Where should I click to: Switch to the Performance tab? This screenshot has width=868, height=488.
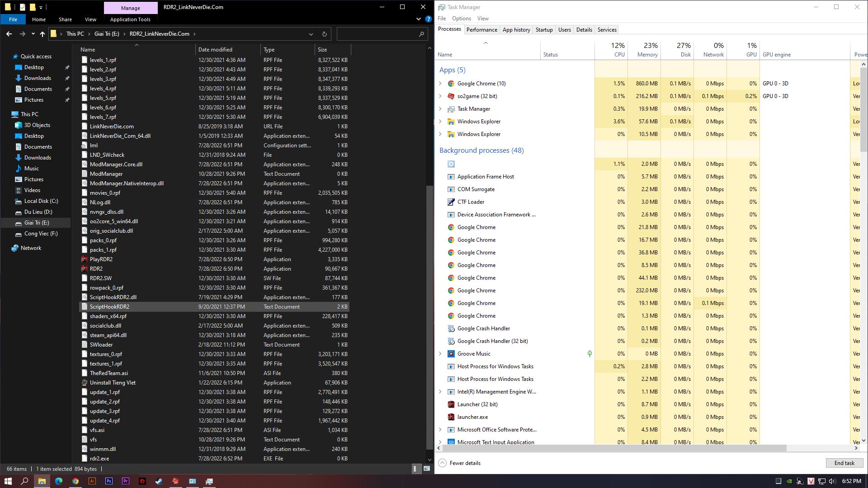[x=481, y=30]
